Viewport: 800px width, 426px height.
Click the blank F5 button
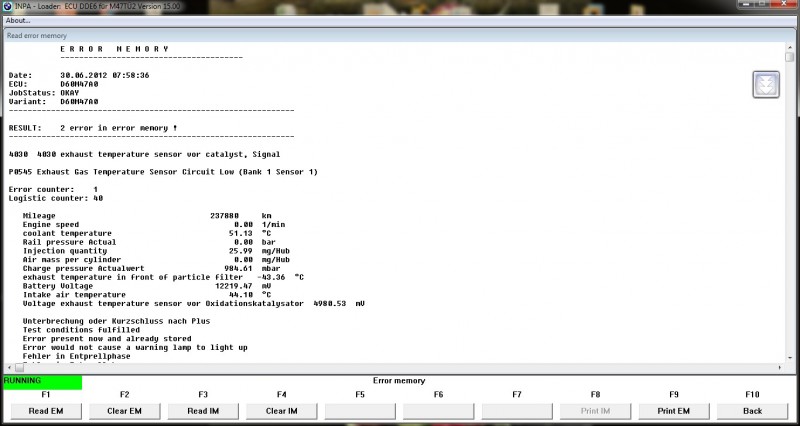click(360, 411)
